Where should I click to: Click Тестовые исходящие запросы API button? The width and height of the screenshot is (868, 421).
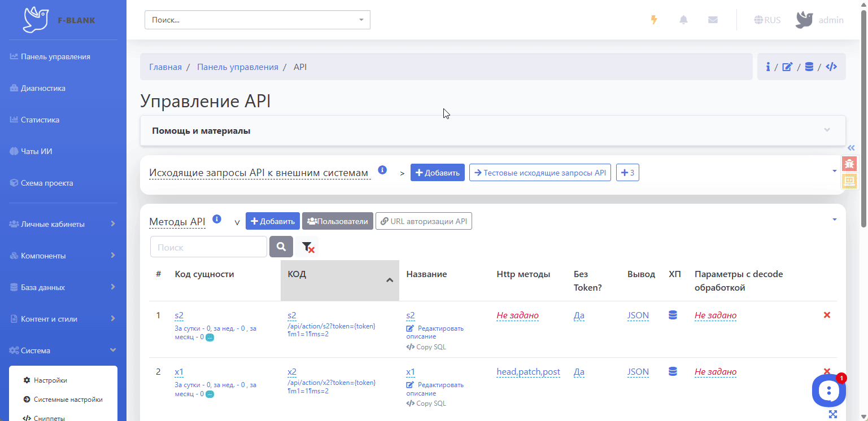point(539,173)
